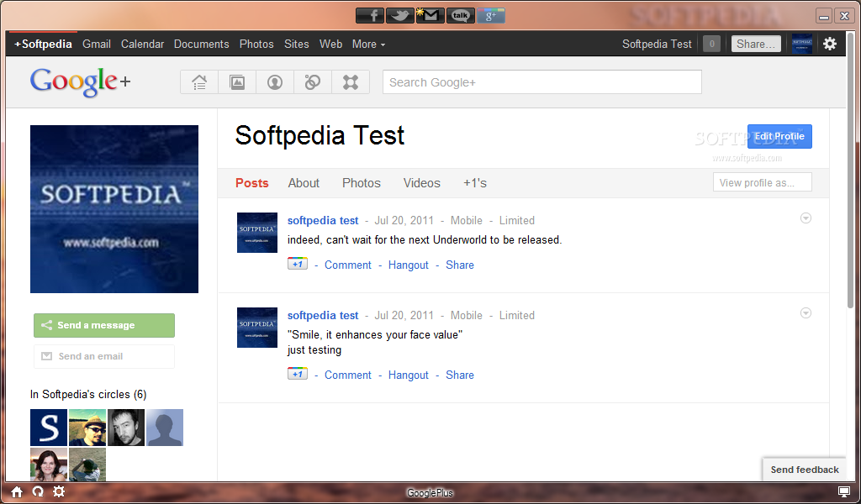Open circle member wearing hat and sunglasses

click(x=87, y=428)
